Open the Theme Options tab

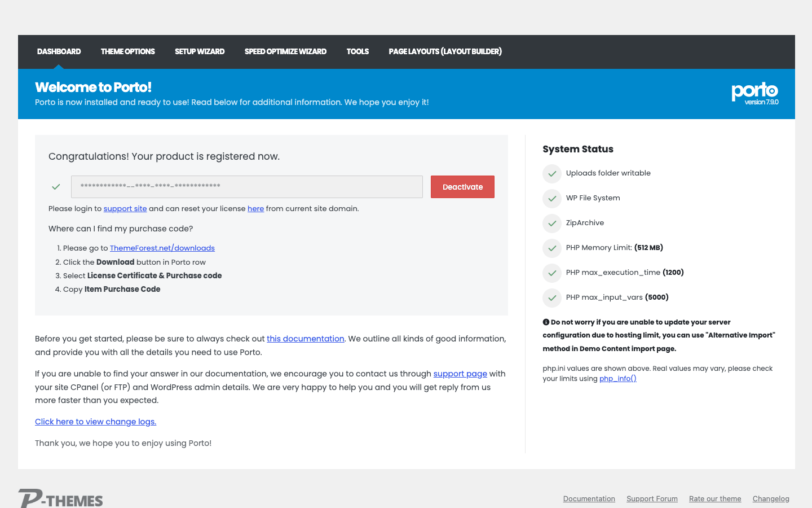[x=127, y=51]
